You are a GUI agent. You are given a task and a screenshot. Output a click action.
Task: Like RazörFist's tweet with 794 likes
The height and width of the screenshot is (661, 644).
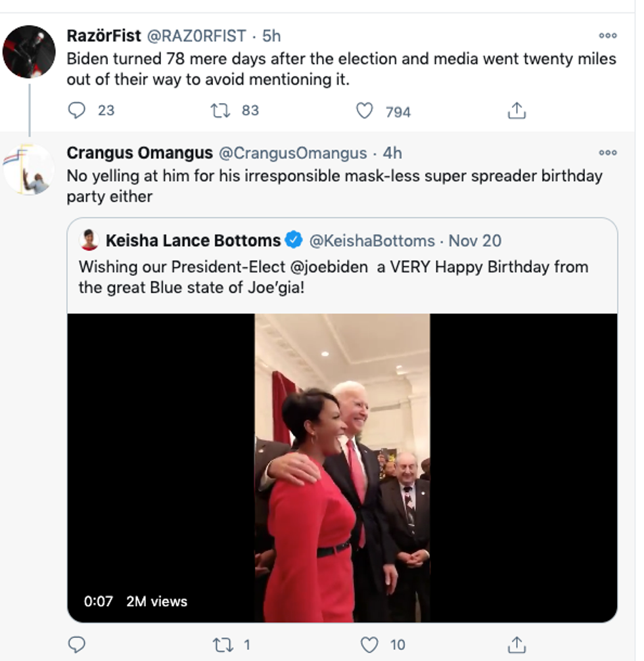click(x=365, y=111)
